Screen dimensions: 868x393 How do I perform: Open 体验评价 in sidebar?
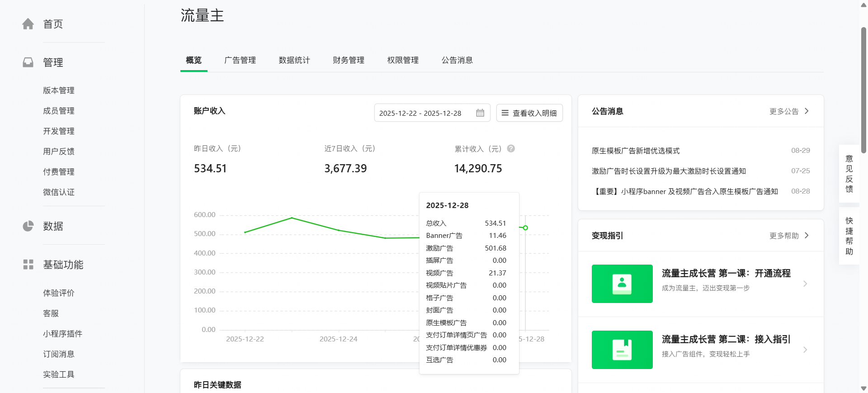59,293
